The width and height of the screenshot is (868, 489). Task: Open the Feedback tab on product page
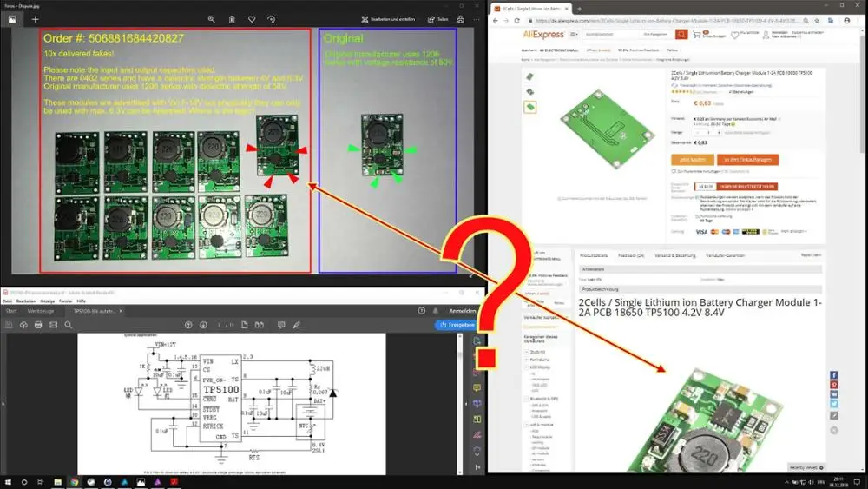(630, 256)
